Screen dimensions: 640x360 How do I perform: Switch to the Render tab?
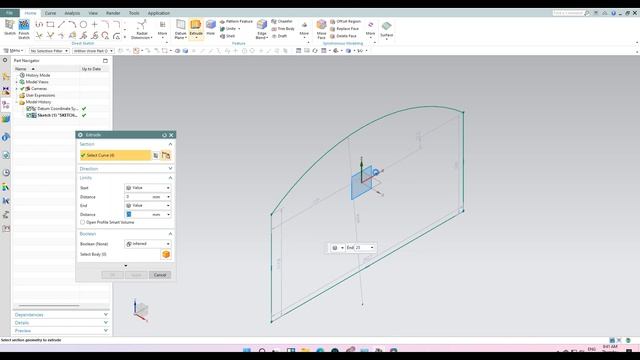pos(113,13)
